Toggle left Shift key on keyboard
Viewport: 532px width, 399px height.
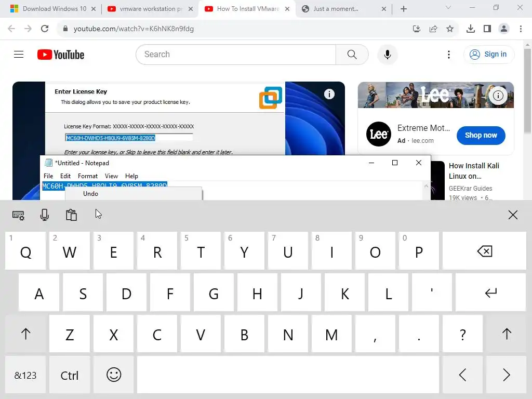[x=25, y=334]
